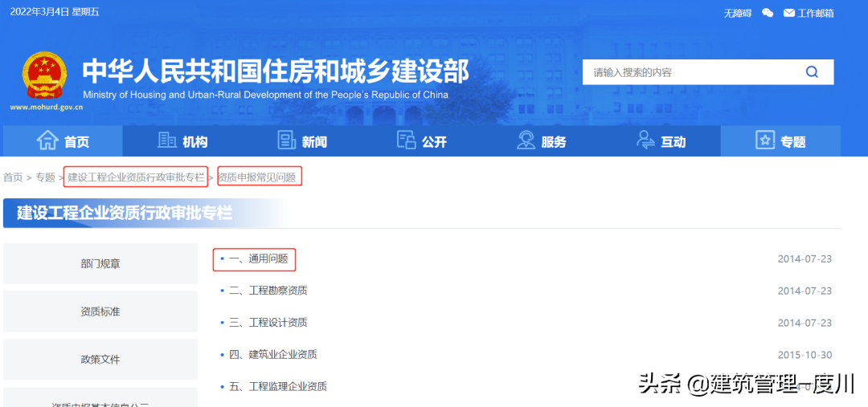Click 无障碍 accessibility link
868x407 pixels.
[x=738, y=14]
